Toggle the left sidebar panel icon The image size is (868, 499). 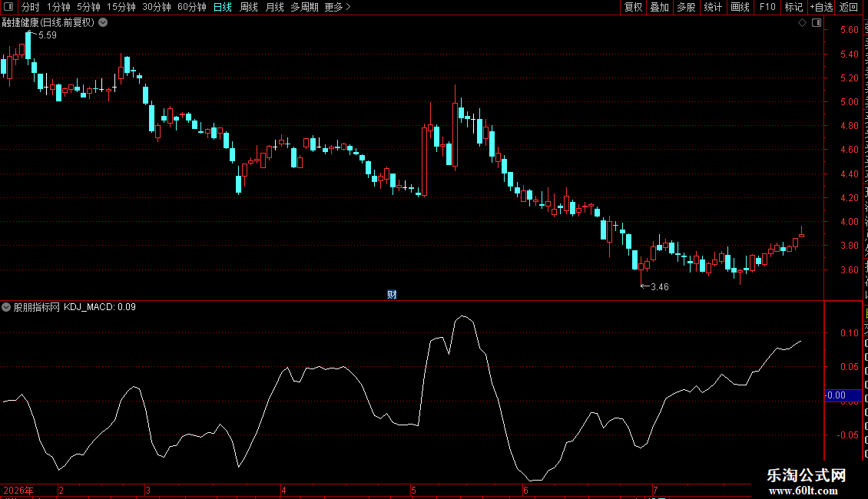pos(8,7)
